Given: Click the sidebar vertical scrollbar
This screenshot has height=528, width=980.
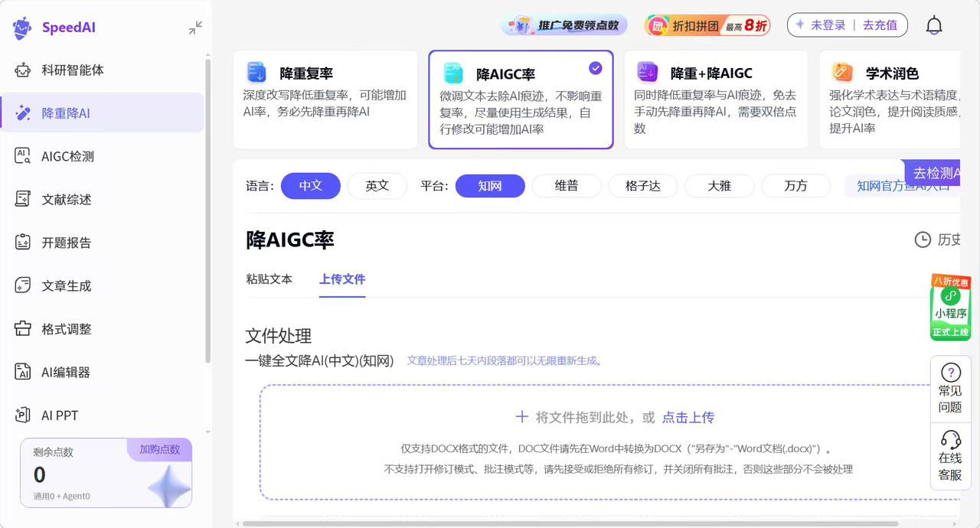Looking at the screenshot, I should pyautogui.click(x=208, y=210).
